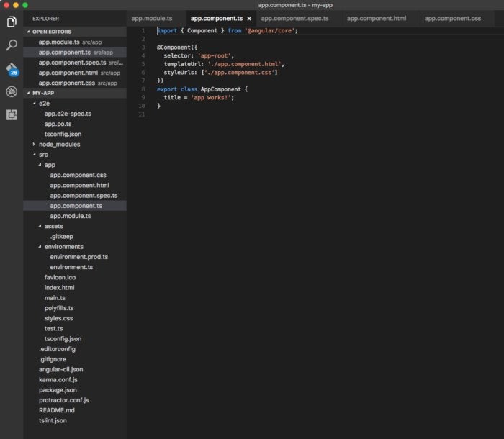Close the app.component.ts editor tab

(249, 19)
